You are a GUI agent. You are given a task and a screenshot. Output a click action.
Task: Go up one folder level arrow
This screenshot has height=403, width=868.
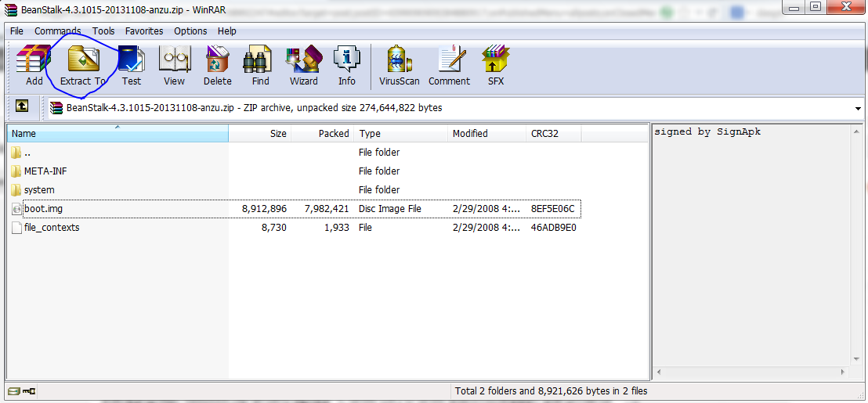(x=22, y=105)
